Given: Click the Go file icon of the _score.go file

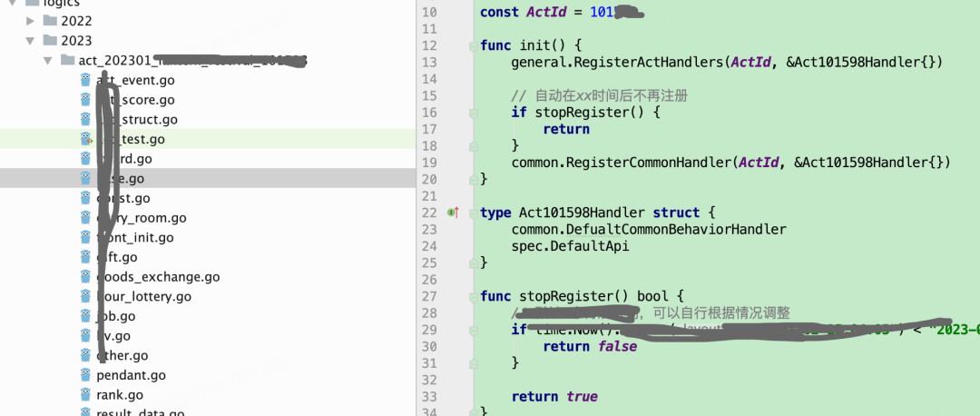Looking at the screenshot, I should coord(85,100).
